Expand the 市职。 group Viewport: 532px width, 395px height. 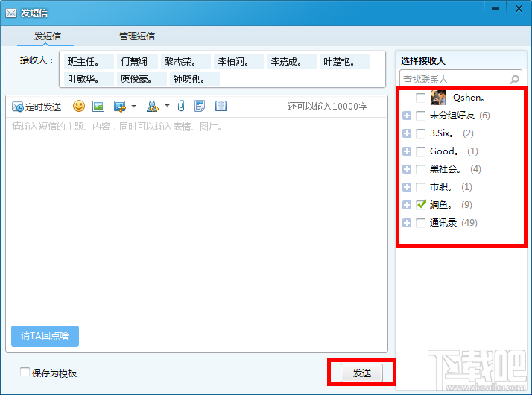[x=407, y=187]
